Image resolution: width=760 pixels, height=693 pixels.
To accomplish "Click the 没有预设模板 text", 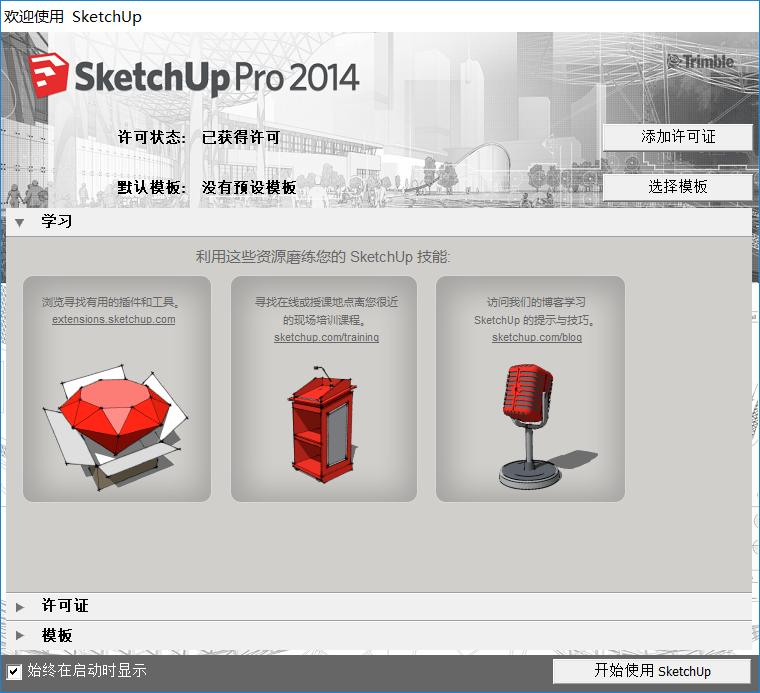I will click(249, 187).
